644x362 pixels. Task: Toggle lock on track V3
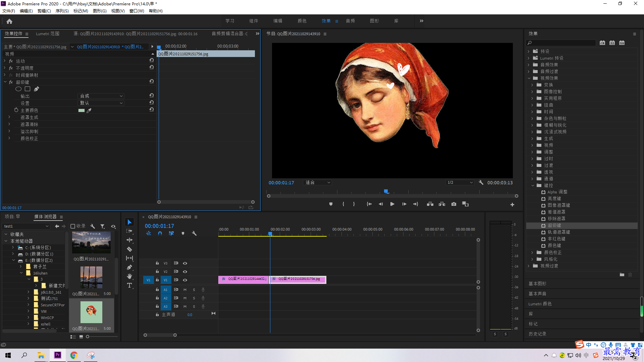(157, 263)
